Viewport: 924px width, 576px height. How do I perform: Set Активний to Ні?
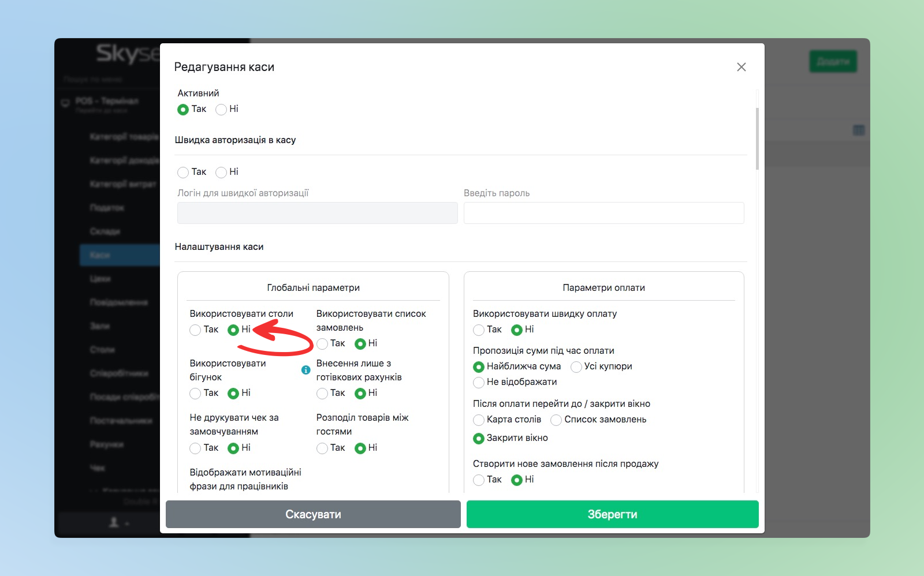point(221,110)
